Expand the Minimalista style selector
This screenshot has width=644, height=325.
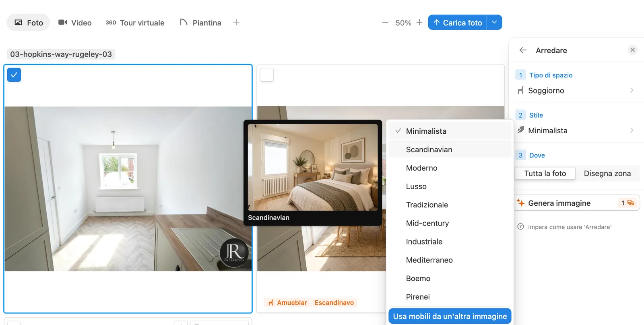(x=576, y=130)
